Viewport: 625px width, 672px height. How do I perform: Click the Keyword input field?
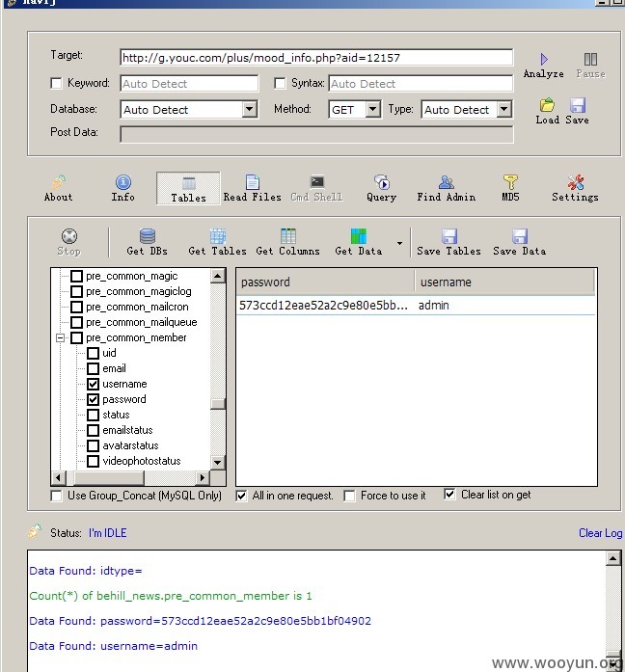pos(189,84)
